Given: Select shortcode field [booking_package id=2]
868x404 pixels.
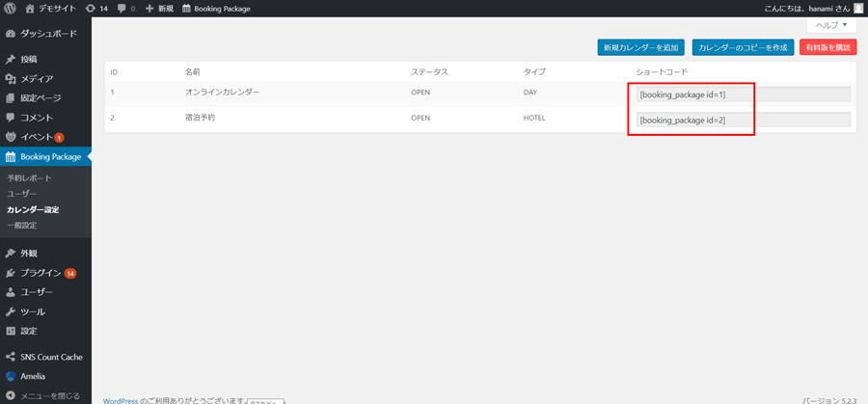Looking at the screenshot, I should (x=743, y=120).
